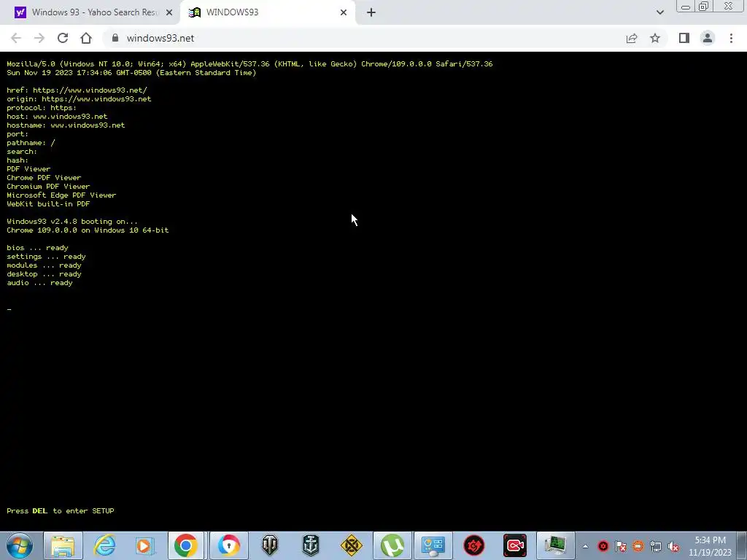The width and height of the screenshot is (747, 560).
Task: Open the red gear updater taskbar icon
Action: click(474, 545)
